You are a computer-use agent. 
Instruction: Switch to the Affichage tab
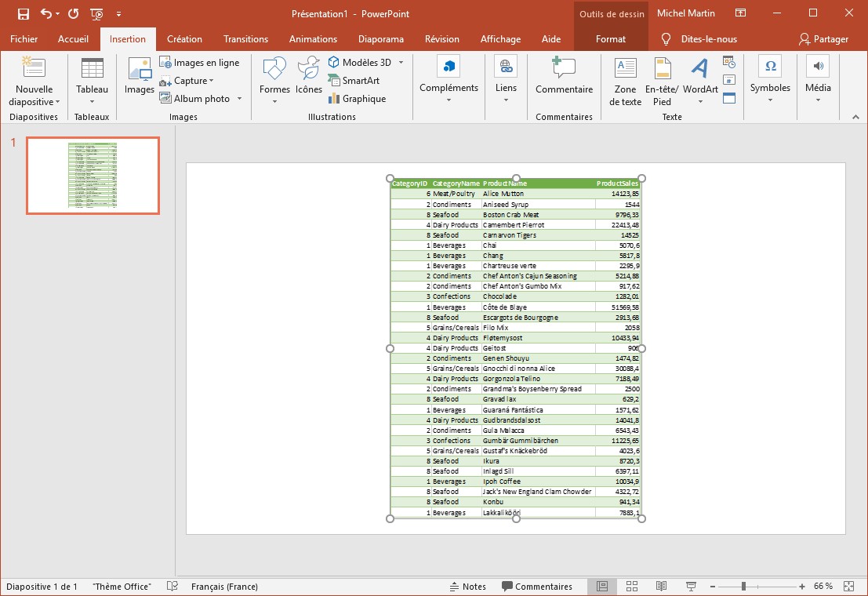click(x=500, y=39)
